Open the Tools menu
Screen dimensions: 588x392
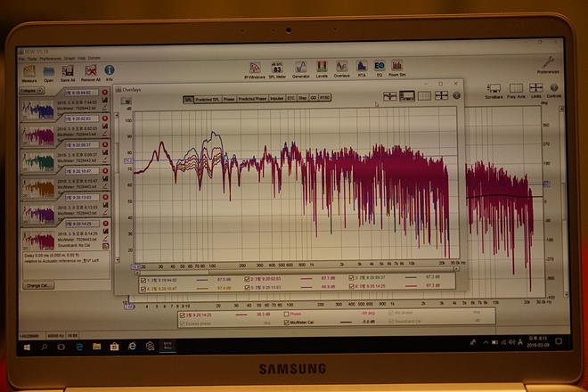pyautogui.click(x=32, y=59)
